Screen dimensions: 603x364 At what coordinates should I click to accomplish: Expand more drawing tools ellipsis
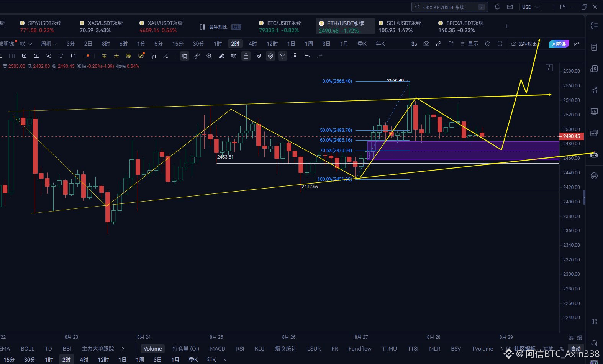pos(86,56)
